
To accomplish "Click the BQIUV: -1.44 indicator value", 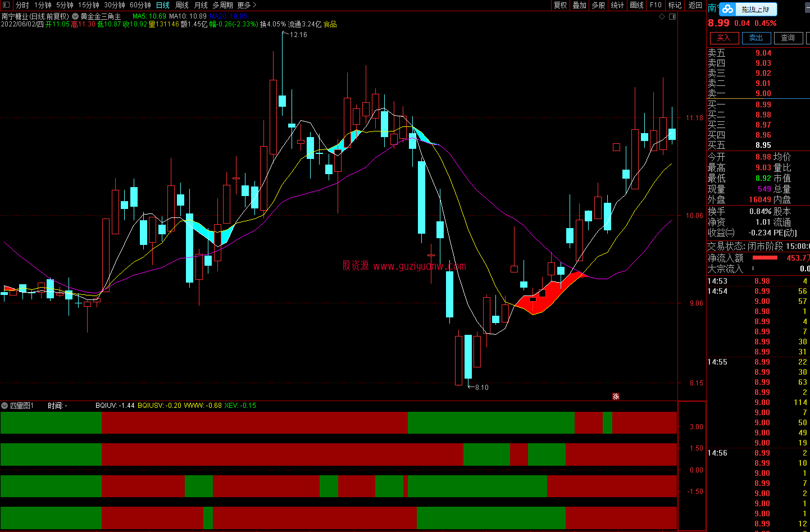I will pos(115,406).
